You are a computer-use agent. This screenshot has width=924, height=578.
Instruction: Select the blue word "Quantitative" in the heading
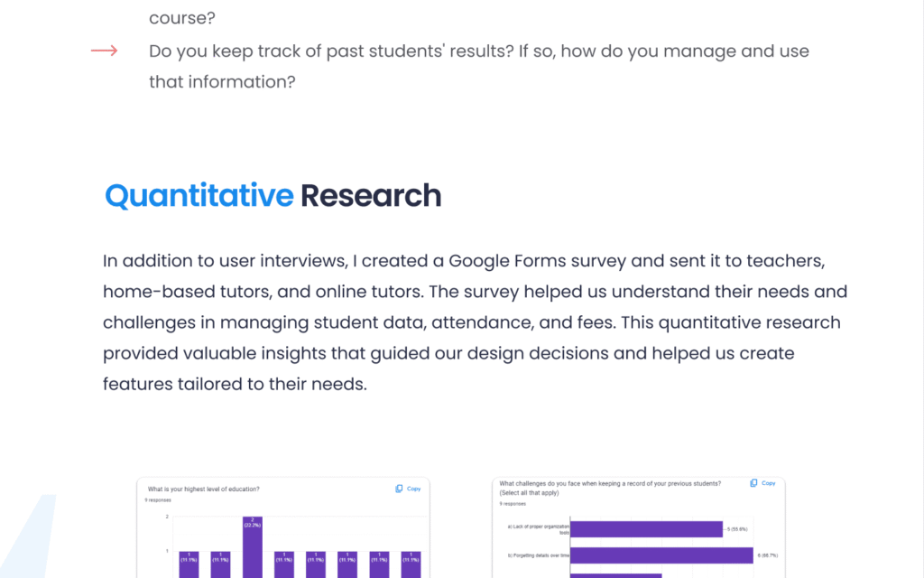pyautogui.click(x=199, y=195)
